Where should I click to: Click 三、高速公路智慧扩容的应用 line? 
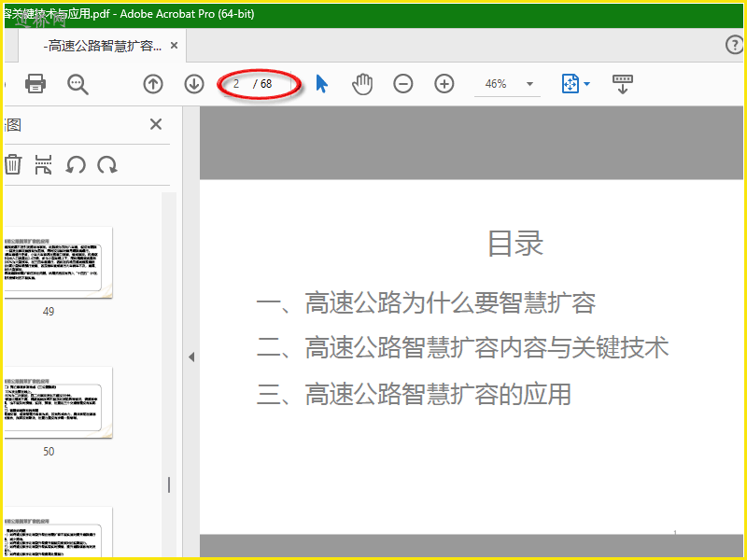tap(414, 394)
